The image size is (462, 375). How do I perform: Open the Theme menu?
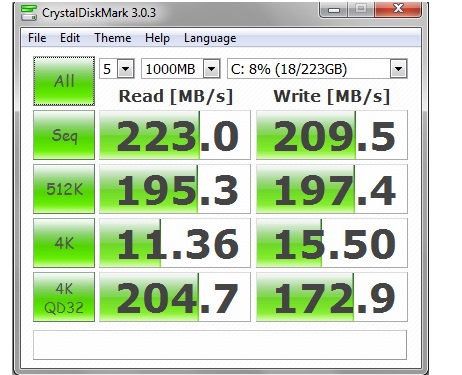(x=112, y=38)
